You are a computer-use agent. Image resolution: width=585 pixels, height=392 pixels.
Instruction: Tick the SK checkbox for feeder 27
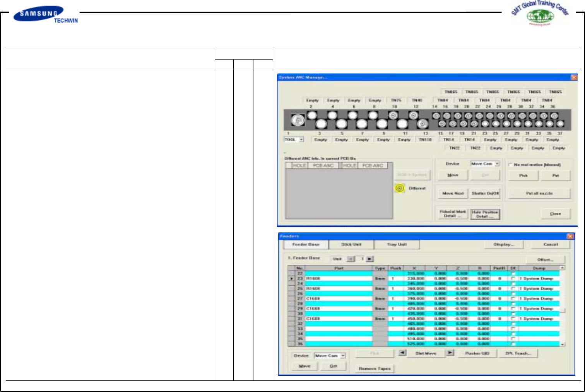click(x=513, y=298)
